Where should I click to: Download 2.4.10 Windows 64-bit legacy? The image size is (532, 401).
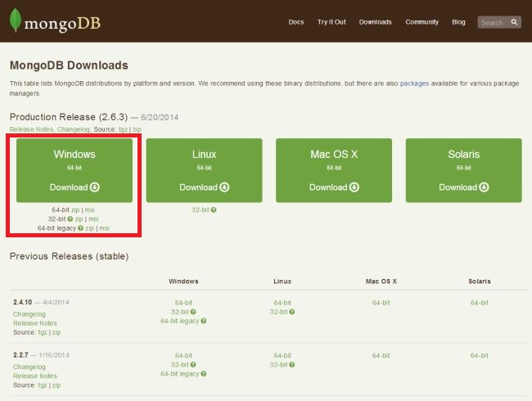click(179, 321)
